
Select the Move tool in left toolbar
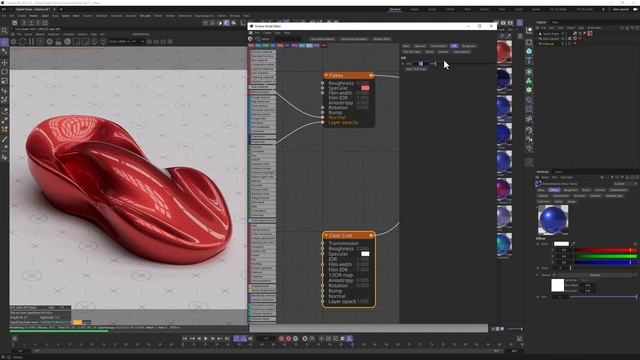(4, 62)
